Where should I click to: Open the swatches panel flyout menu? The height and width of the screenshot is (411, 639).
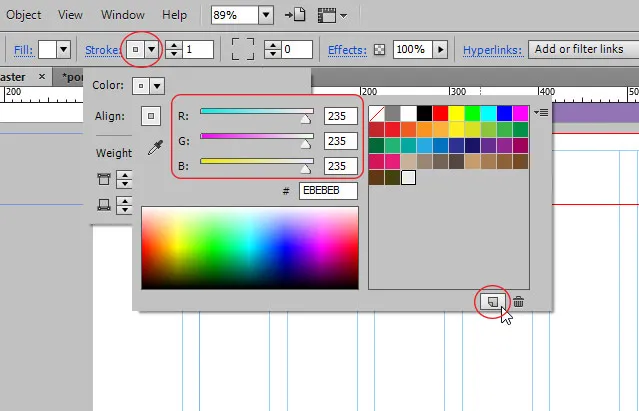click(x=541, y=112)
